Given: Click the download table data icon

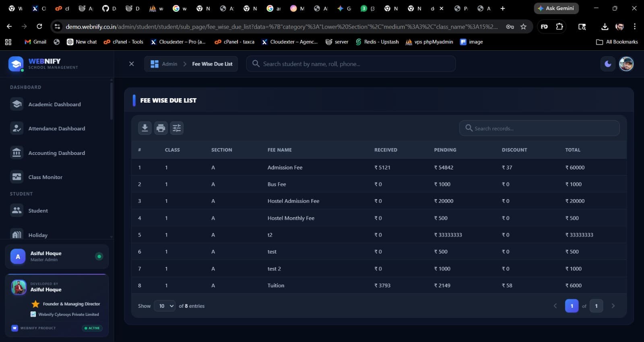Looking at the screenshot, I should point(145,128).
